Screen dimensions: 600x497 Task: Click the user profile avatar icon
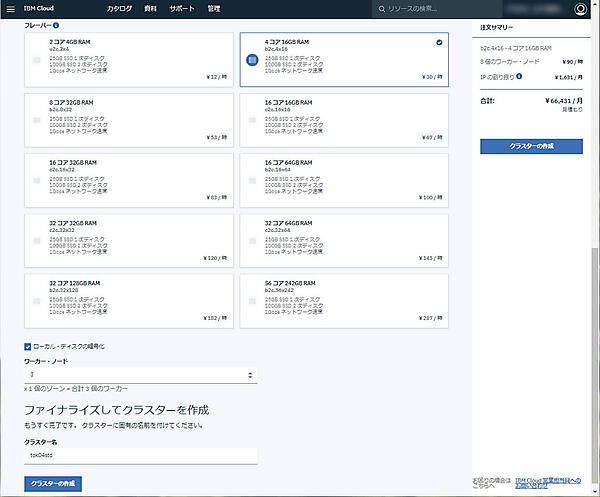581,9
